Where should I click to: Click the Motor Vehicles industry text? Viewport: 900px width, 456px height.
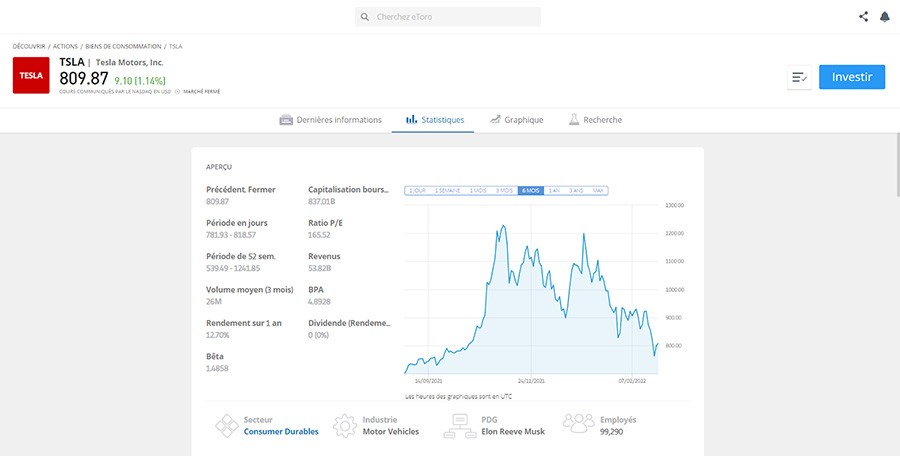(390, 432)
